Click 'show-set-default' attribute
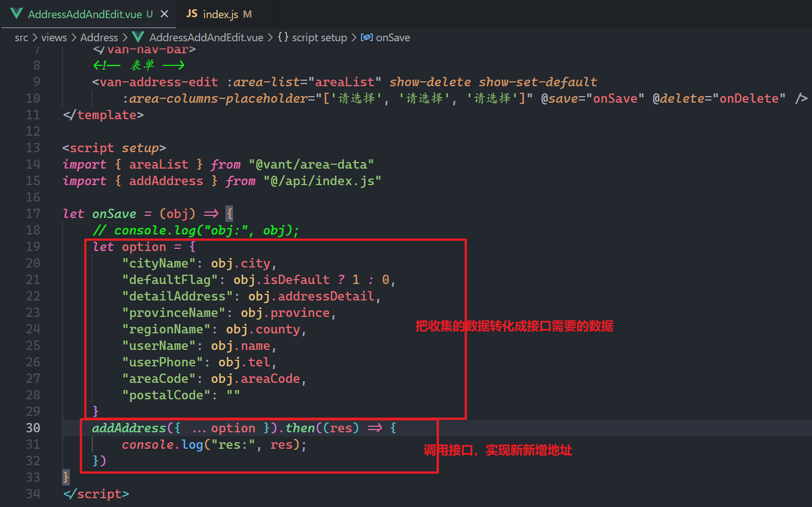 (538, 82)
